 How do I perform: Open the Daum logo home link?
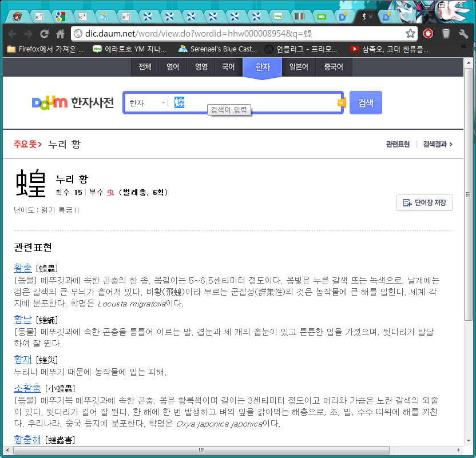click(x=50, y=102)
